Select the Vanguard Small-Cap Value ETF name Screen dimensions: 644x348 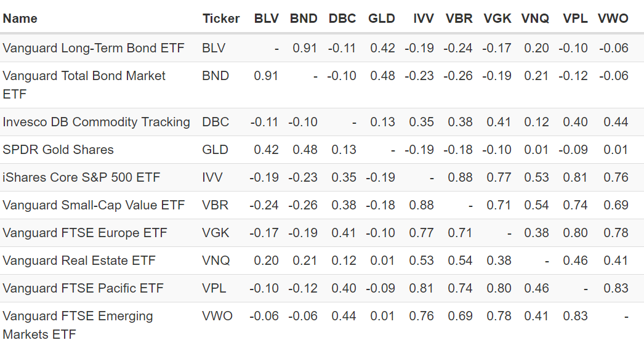coord(94,205)
